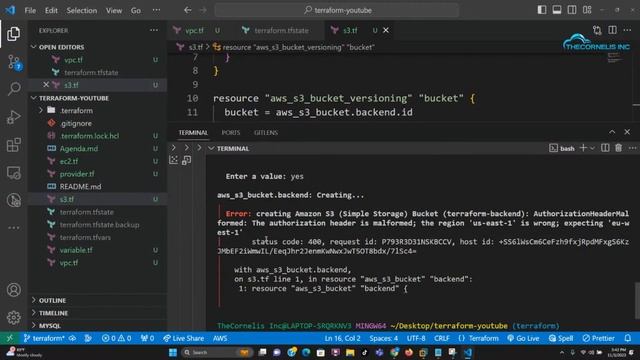Open variable.tf in the file tree

click(76, 250)
